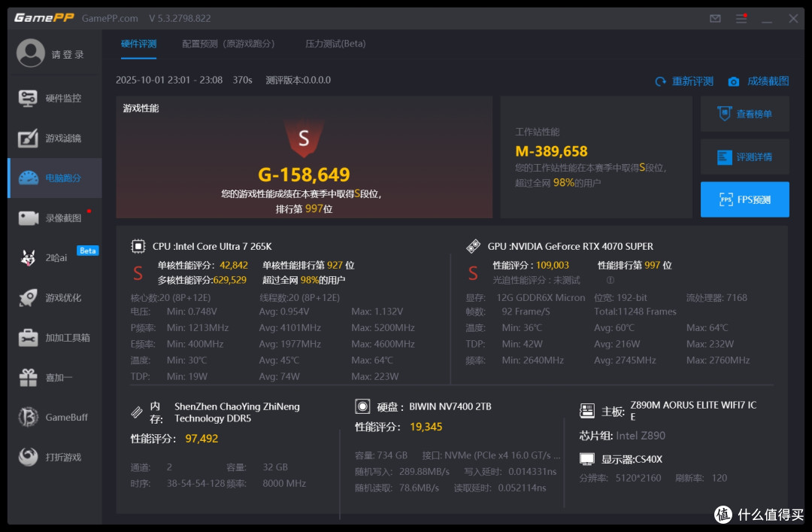Switch to 硬件评测 tab
The width and height of the screenshot is (812, 532).
pos(139,44)
